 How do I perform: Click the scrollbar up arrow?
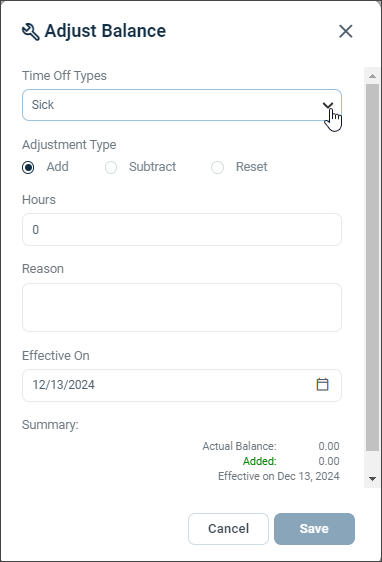pos(372,76)
